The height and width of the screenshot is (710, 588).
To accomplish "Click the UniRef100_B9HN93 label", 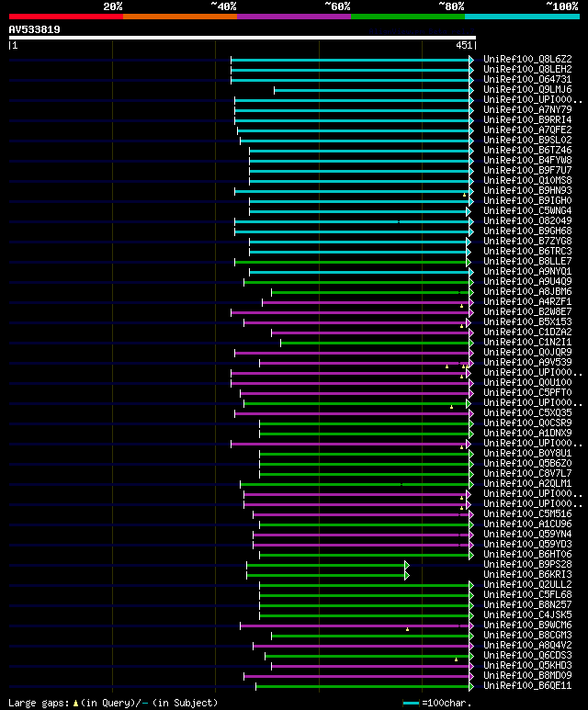I will pyautogui.click(x=527, y=191).
